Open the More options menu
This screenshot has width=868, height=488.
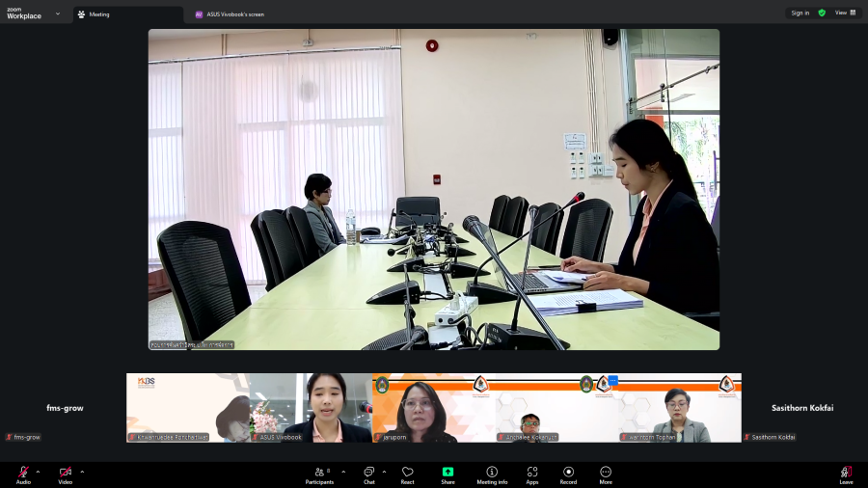(x=605, y=474)
